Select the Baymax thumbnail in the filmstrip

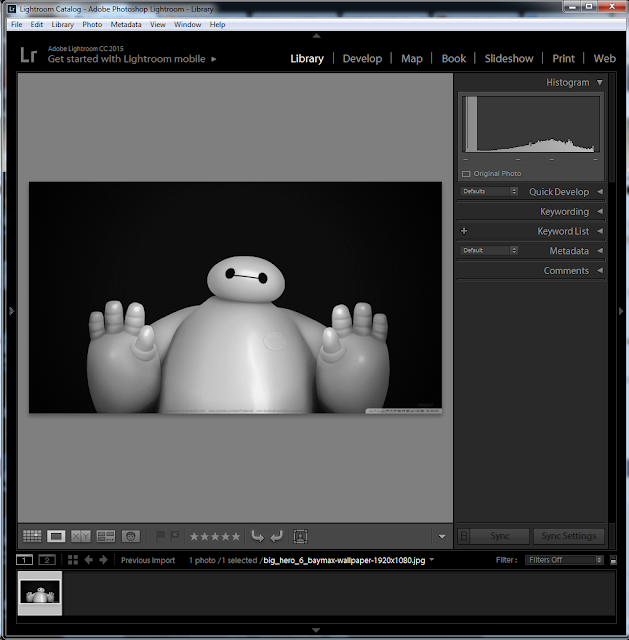(x=40, y=593)
